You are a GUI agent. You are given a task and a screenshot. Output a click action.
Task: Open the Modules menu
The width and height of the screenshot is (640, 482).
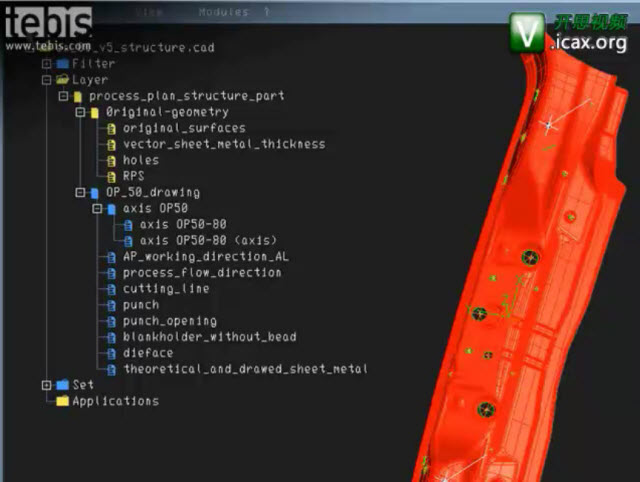[223, 12]
